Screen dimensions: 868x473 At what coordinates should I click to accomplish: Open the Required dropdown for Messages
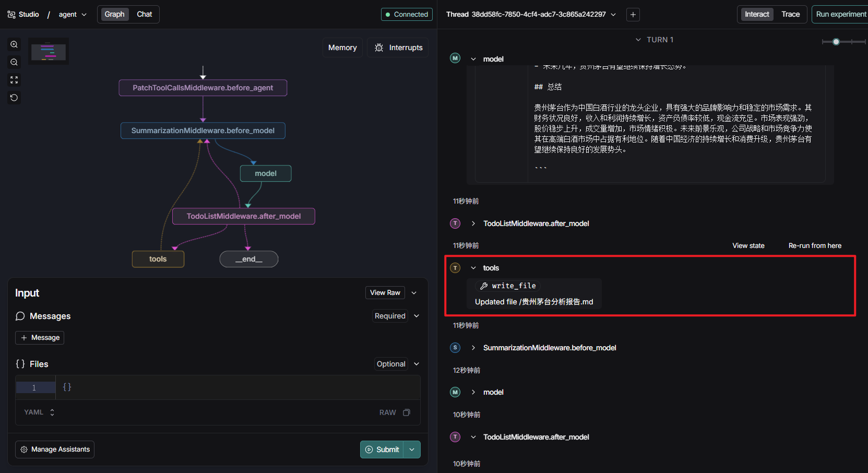tap(397, 316)
